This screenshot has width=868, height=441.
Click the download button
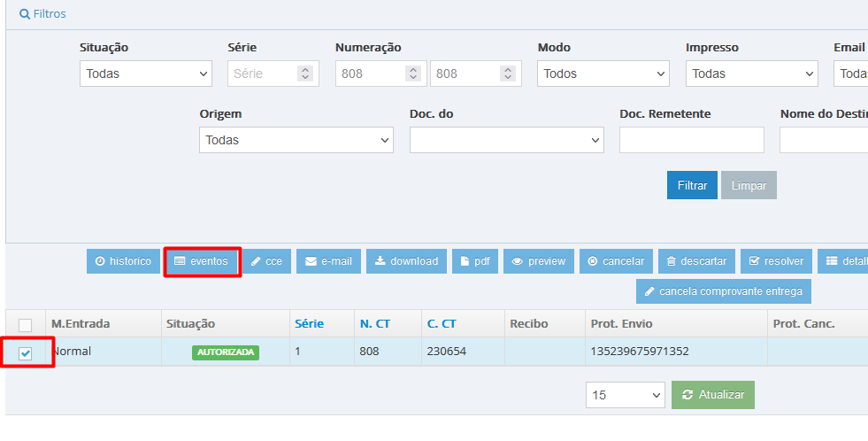406,261
